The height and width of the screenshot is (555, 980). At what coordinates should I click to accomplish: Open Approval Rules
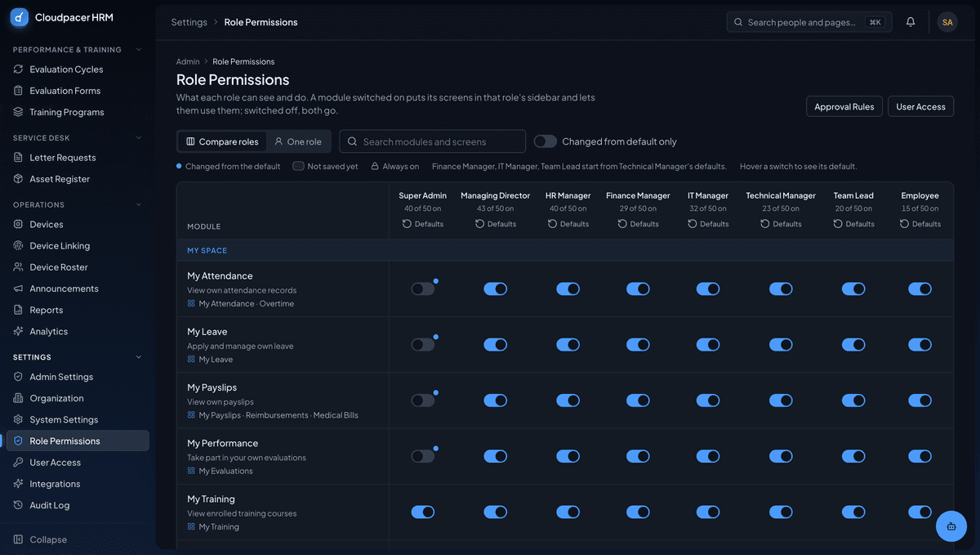(x=844, y=106)
